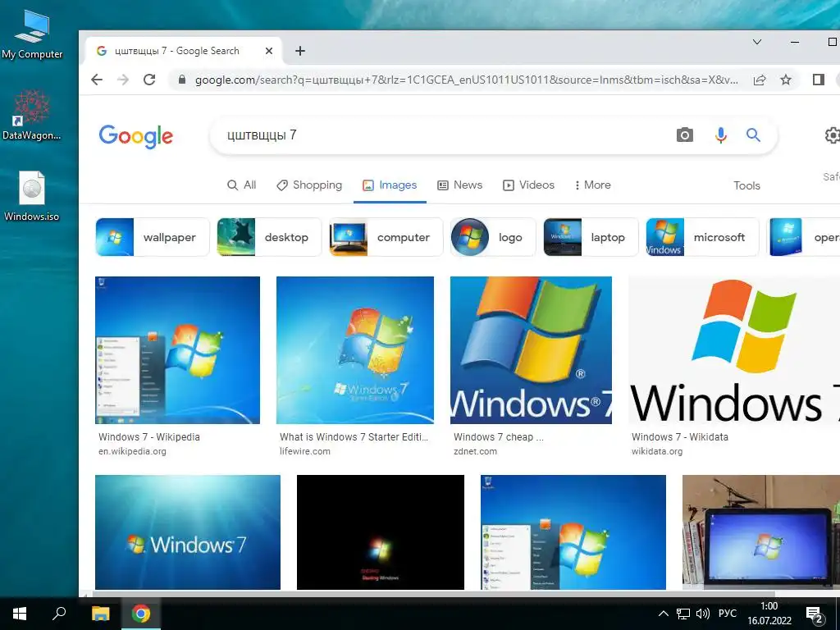Click lifewire.com source link
This screenshot has width=840, height=630.
[x=305, y=452]
